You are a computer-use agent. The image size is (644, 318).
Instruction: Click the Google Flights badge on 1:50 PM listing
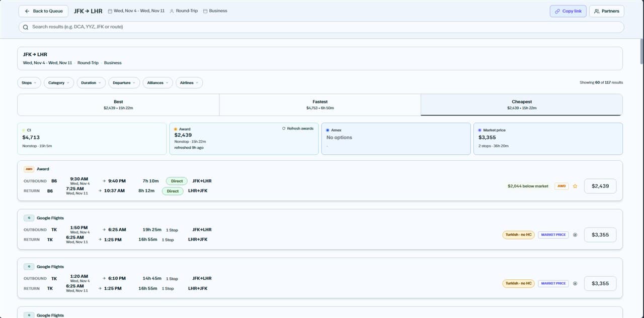pos(29,218)
